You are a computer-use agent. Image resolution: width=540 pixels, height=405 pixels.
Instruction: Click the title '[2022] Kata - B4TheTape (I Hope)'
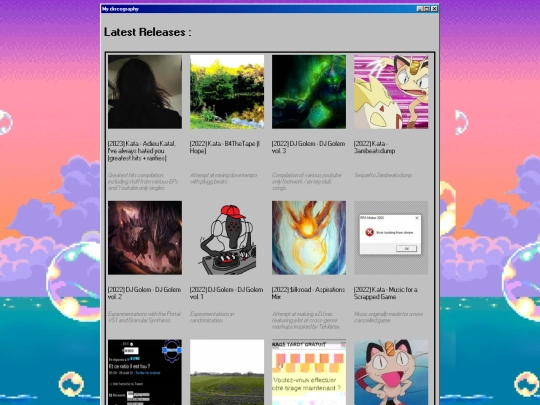click(x=225, y=147)
